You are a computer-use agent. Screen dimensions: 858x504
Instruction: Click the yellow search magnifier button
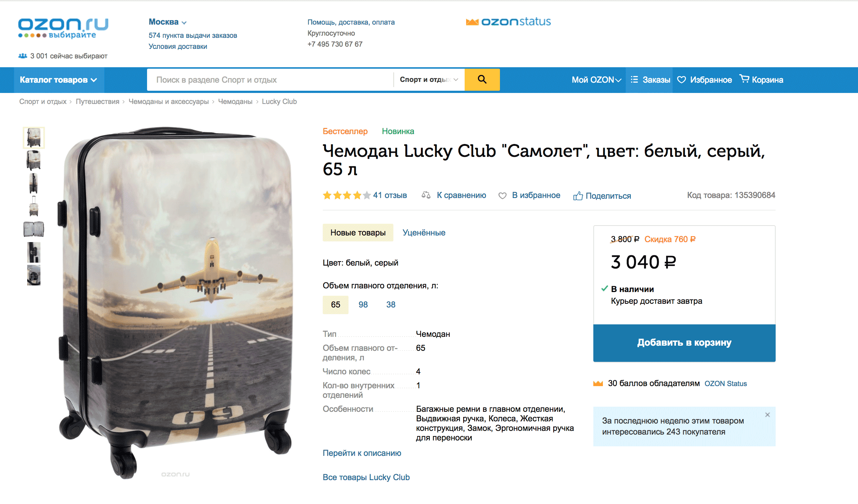click(x=482, y=79)
